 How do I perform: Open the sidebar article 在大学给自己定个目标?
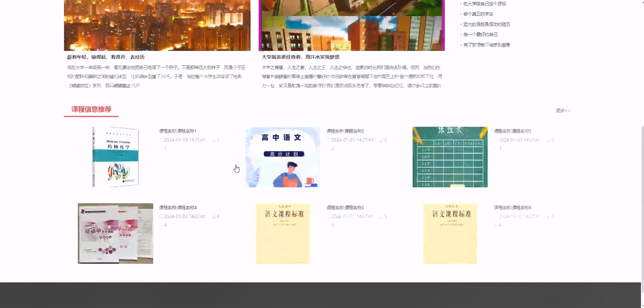coord(484,4)
